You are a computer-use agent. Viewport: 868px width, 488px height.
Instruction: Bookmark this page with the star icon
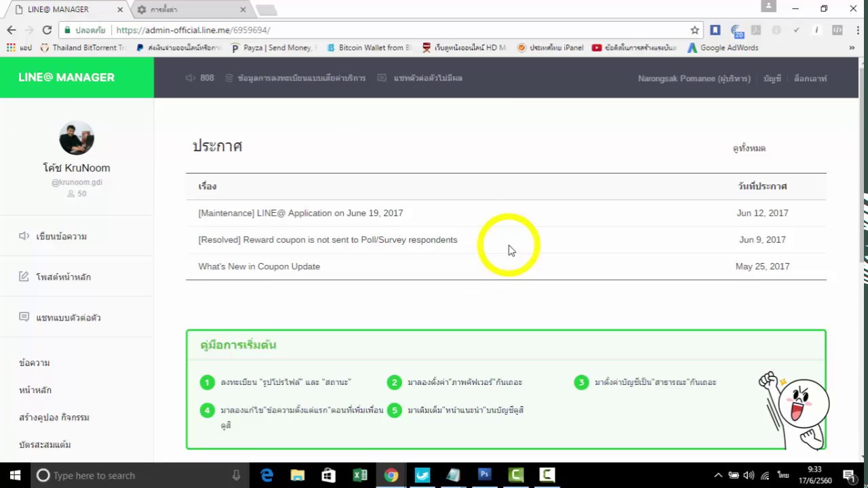coord(694,30)
